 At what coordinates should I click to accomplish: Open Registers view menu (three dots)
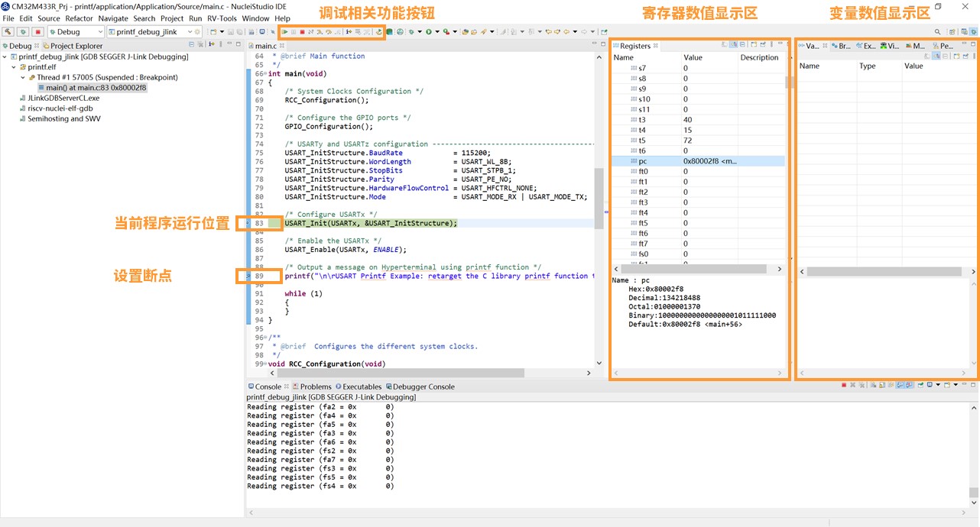pyautogui.click(x=771, y=44)
